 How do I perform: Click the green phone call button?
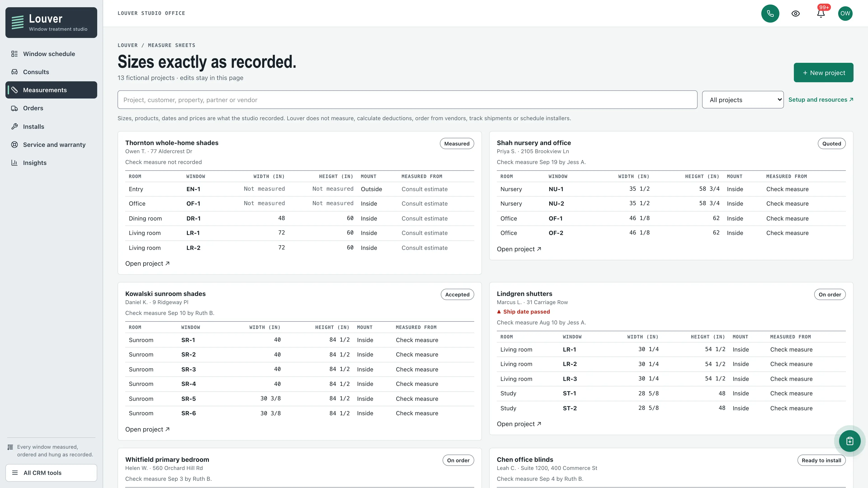770,14
